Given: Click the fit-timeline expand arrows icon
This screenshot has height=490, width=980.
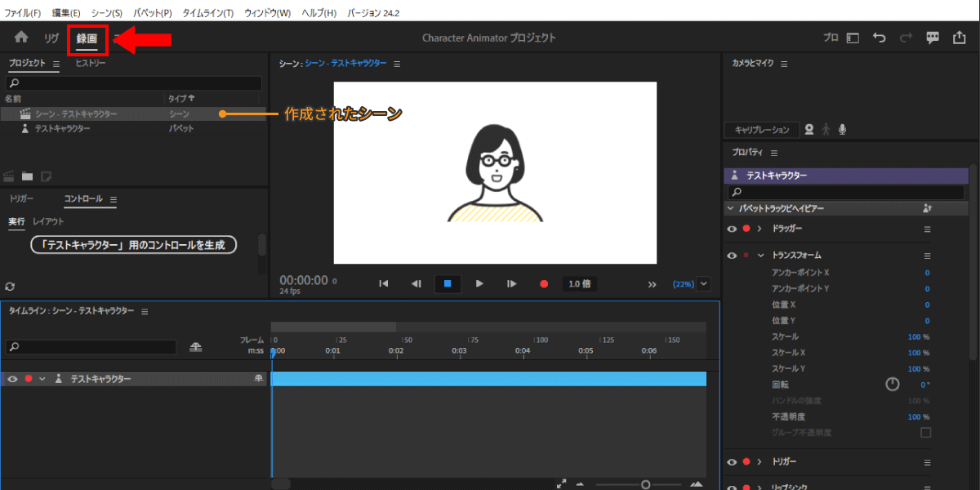Looking at the screenshot, I should (561, 483).
